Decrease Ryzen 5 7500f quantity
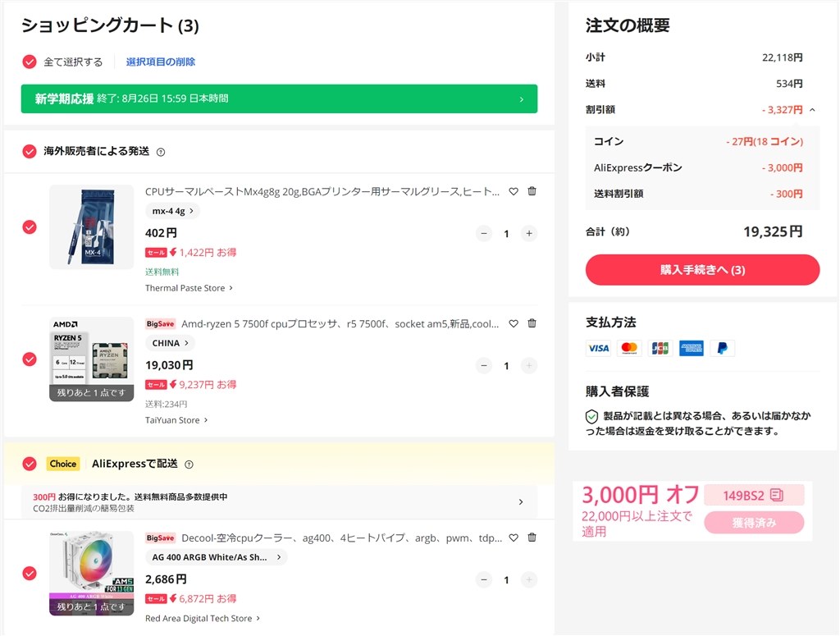This screenshot has height=636, width=840. coord(484,366)
